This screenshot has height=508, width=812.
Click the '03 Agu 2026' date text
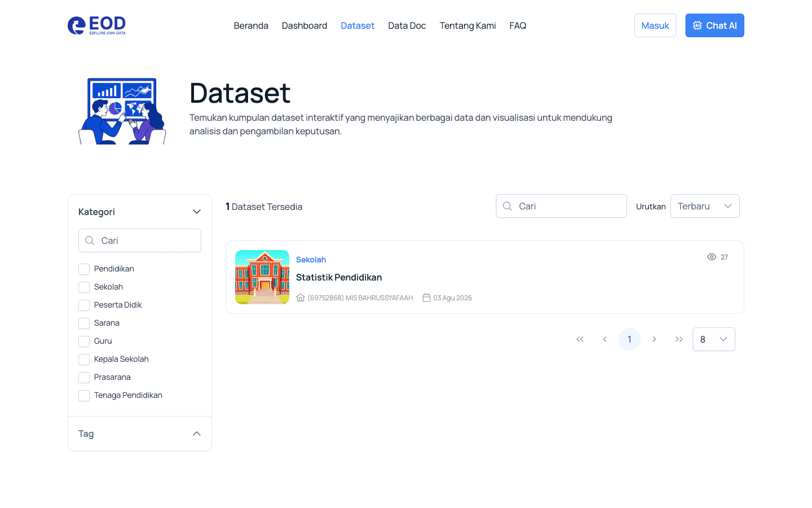[453, 298]
